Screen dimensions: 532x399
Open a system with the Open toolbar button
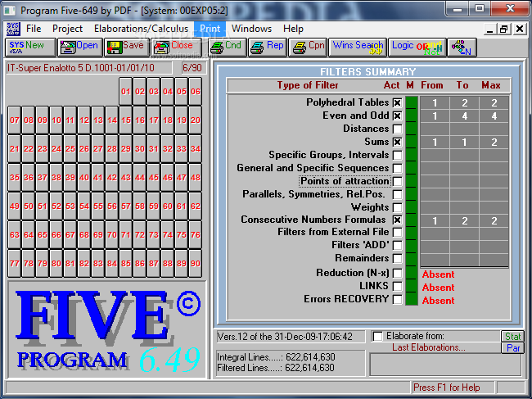80,47
